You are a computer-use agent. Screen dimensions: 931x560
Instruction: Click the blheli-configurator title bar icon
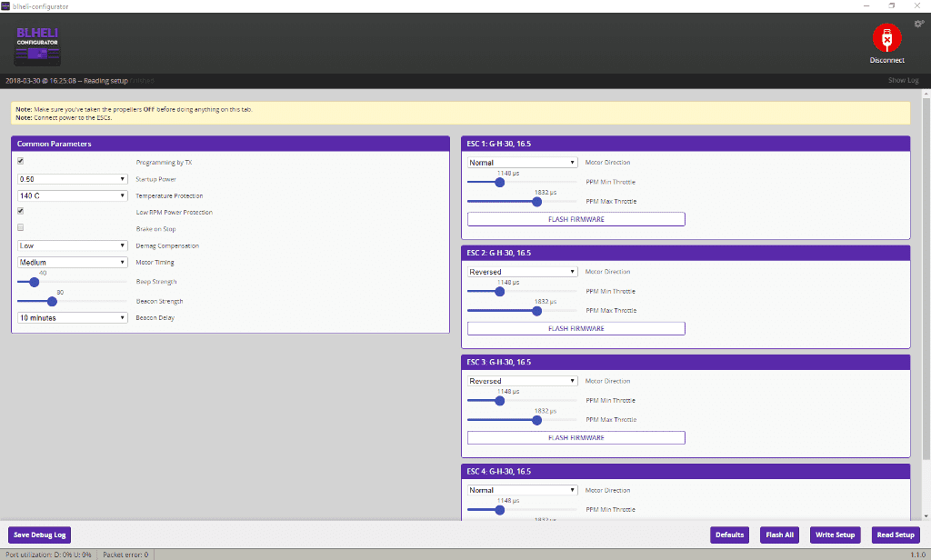tap(5, 6)
